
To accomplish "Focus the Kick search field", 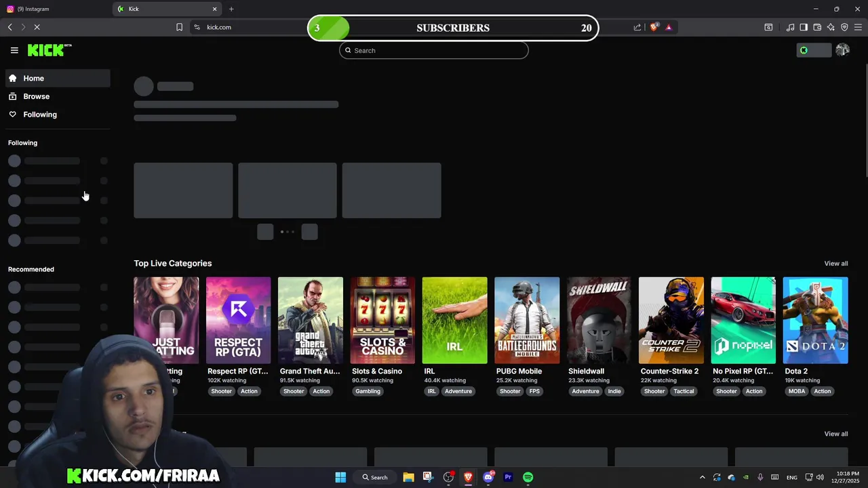I will coord(434,50).
